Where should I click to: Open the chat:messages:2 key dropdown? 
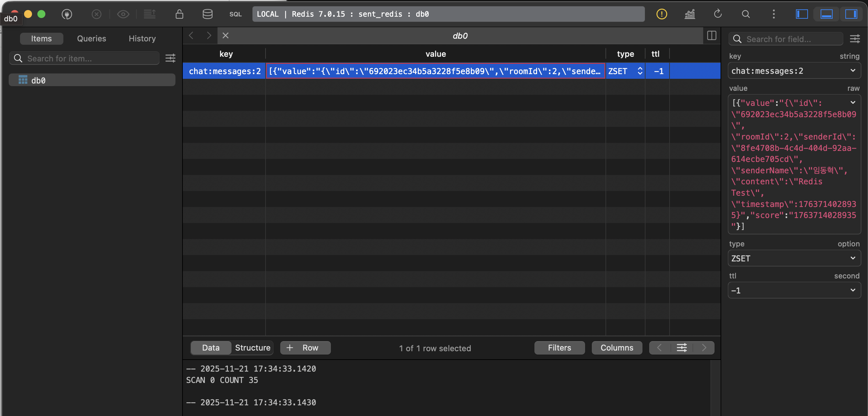(853, 71)
